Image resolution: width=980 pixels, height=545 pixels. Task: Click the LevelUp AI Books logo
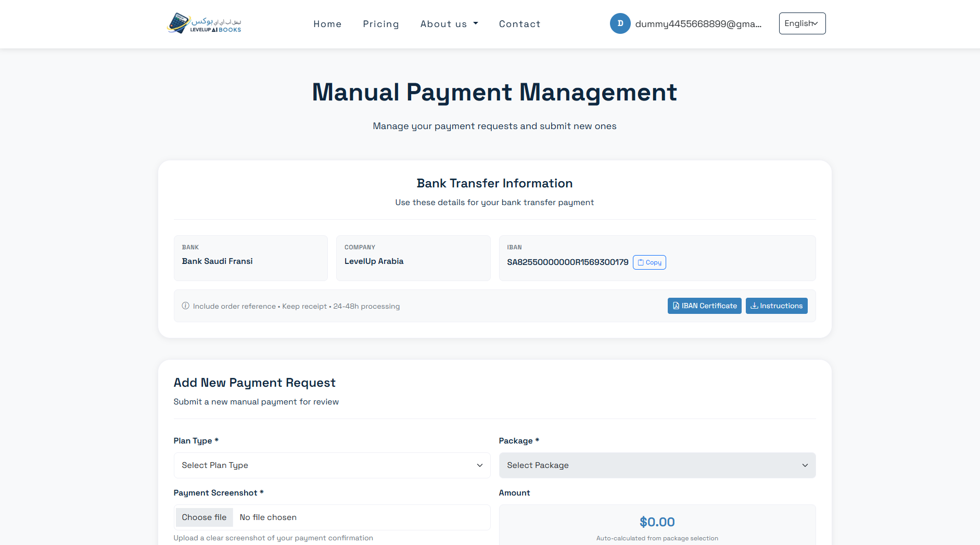[x=204, y=23]
